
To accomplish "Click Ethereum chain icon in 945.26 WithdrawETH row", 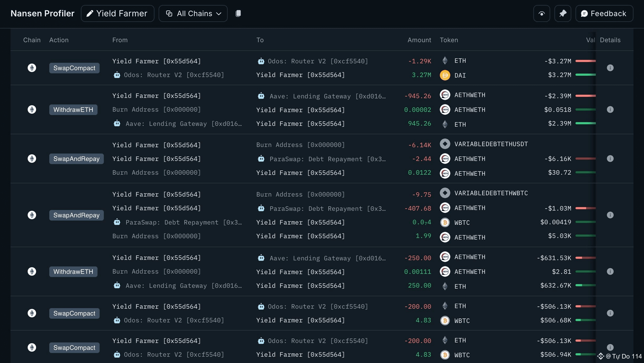I will 32,109.
